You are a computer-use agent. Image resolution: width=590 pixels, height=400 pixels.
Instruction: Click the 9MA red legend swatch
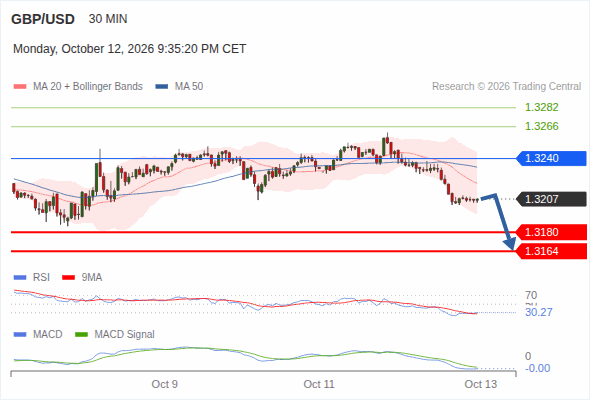coord(68,278)
